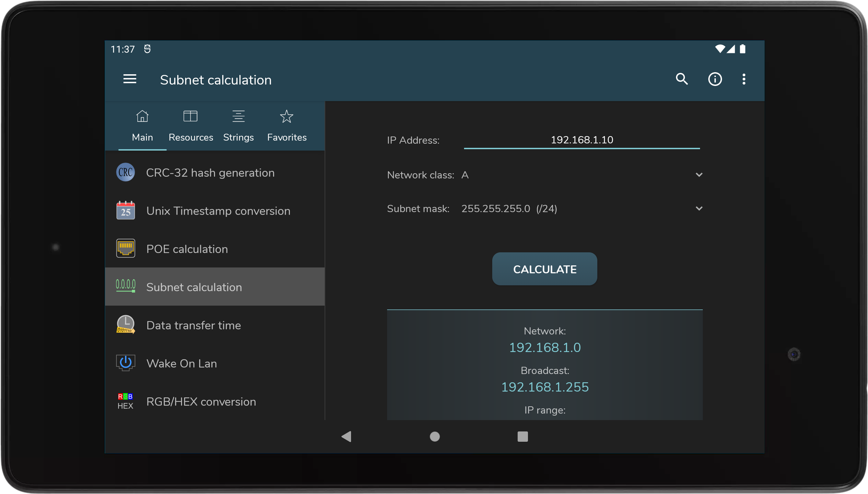
Task: Click the RGB HEX color icon
Action: point(125,401)
